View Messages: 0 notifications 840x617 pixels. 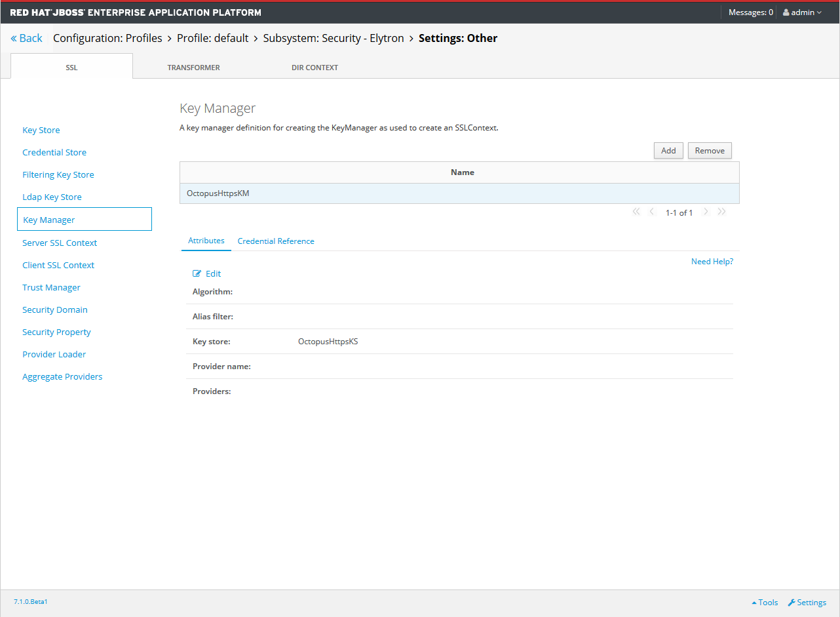pos(750,12)
